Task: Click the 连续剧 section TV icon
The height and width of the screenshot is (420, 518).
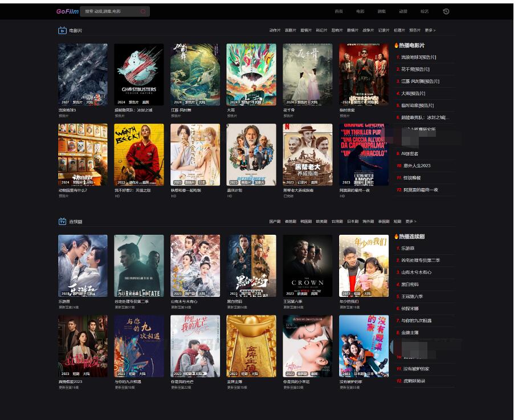Action: click(x=63, y=221)
